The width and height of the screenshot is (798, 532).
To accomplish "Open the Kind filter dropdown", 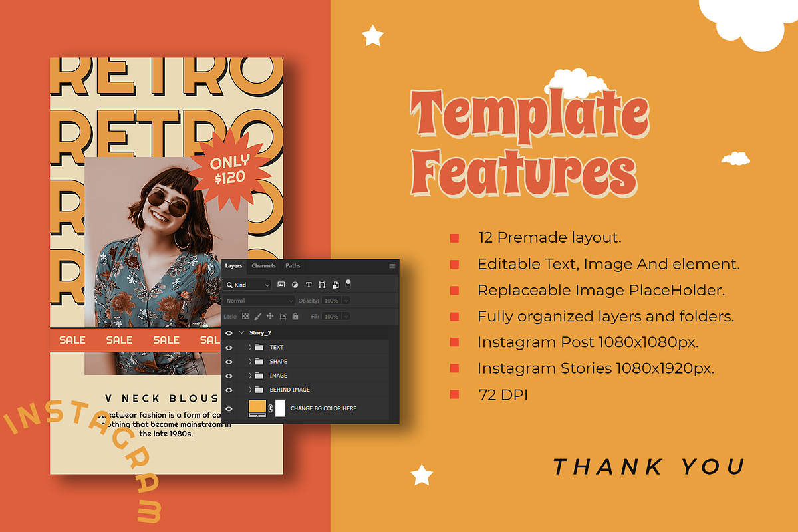I will click(x=247, y=285).
